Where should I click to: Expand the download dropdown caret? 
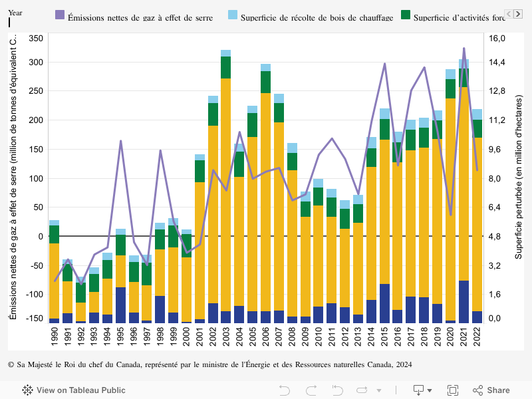pyautogui.click(x=430, y=390)
